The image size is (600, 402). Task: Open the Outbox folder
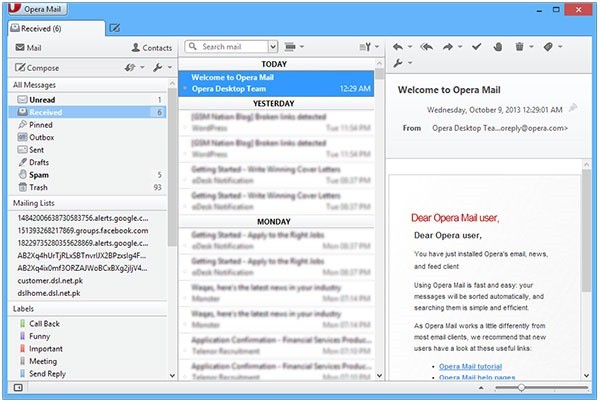pos(88,137)
